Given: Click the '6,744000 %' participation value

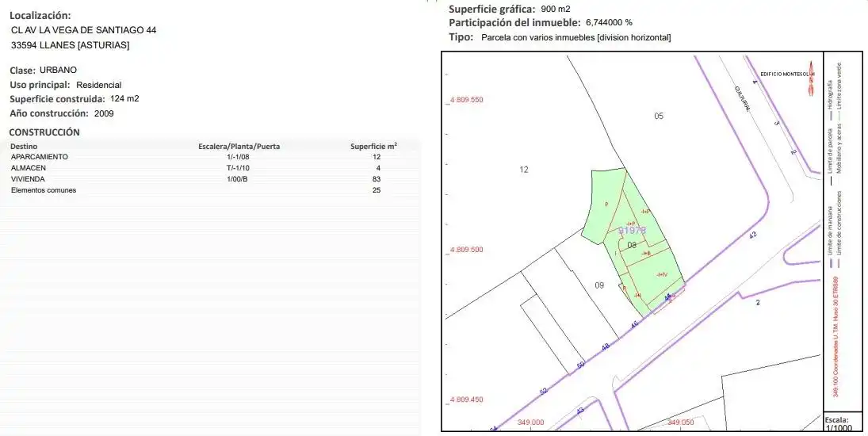Looking at the screenshot, I should click(609, 23).
